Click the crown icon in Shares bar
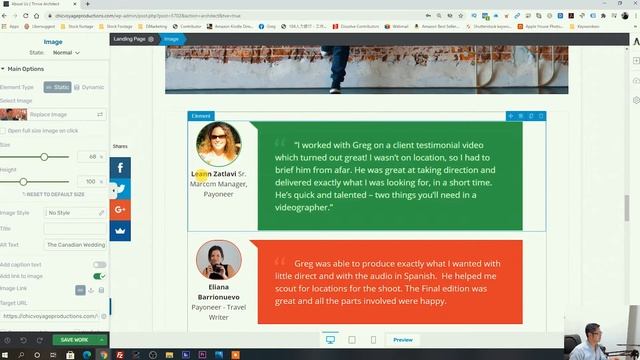This screenshot has height=360, width=640. pos(120,231)
